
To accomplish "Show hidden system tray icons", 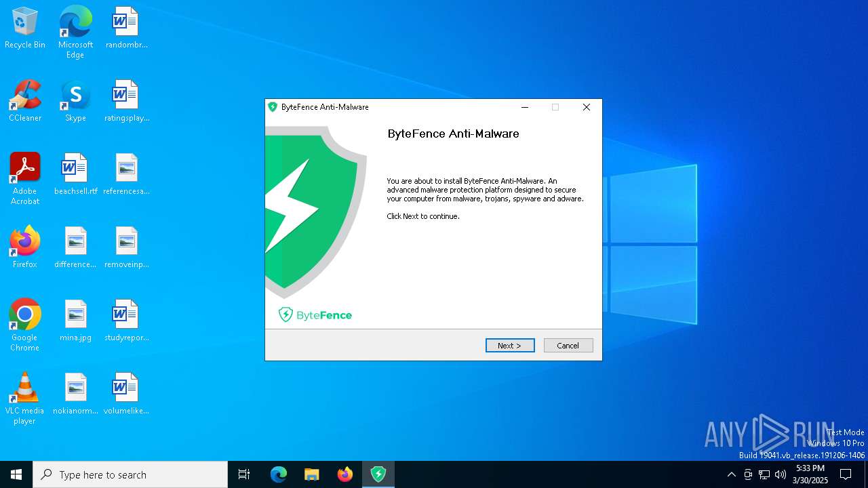I will (x=731, y=474).
